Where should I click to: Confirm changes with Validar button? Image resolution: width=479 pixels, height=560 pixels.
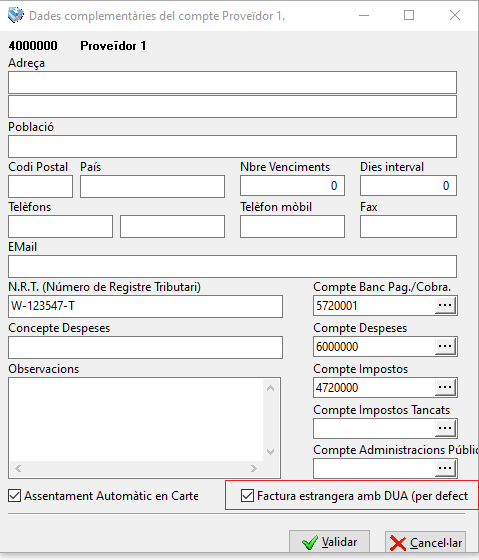[x=329, y=542]
